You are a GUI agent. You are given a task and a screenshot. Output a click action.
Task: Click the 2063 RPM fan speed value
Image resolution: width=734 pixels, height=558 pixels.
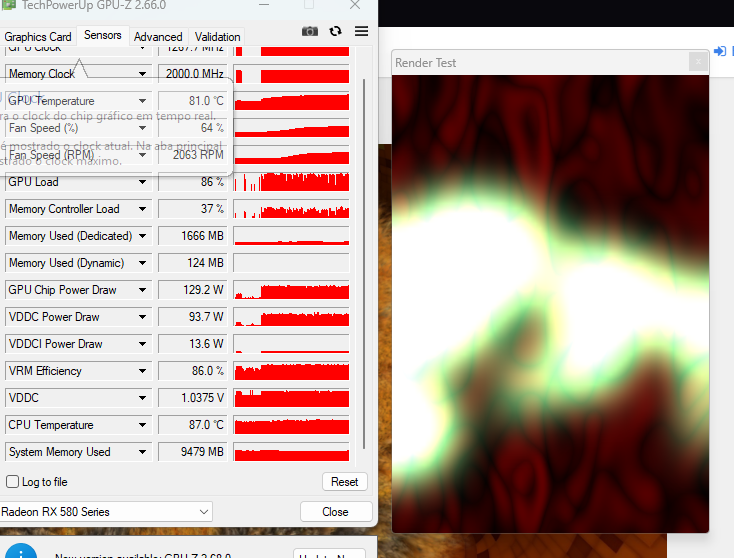tap(193, 155)
